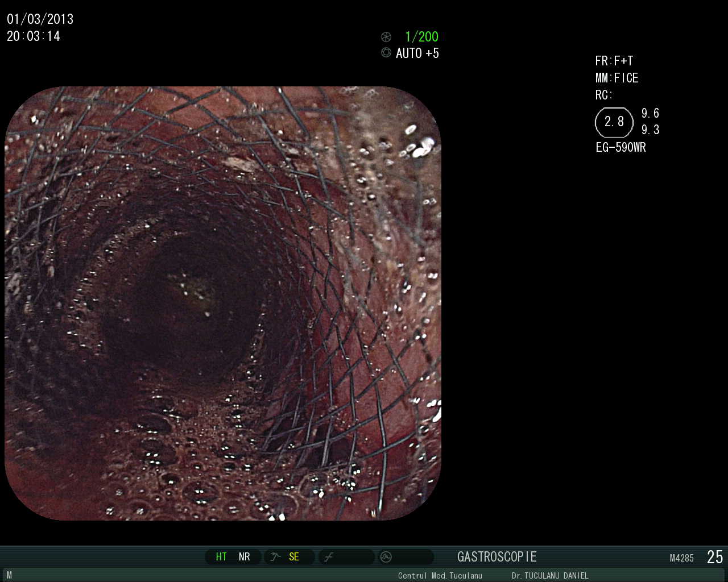The width and height of the screenshot is (728, 582).
Task: Click the 9.3 diameter value
Action: [x=651, y=130]
